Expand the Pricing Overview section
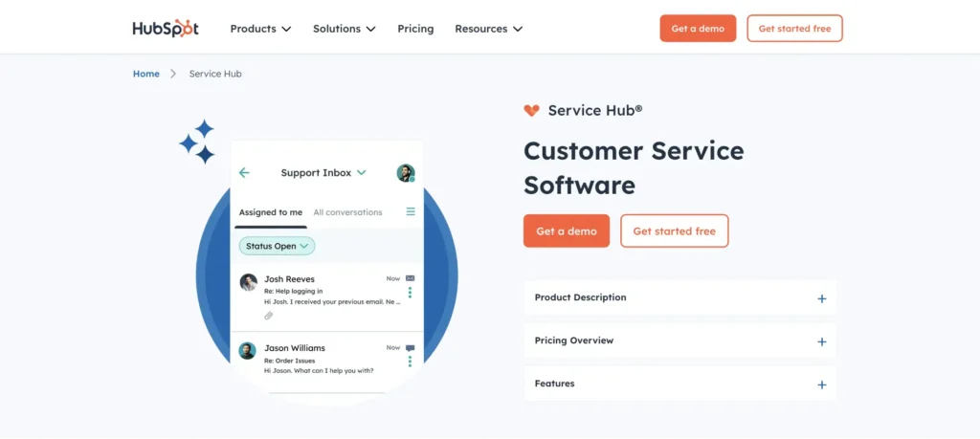980x439 pixels. (679, 340)
